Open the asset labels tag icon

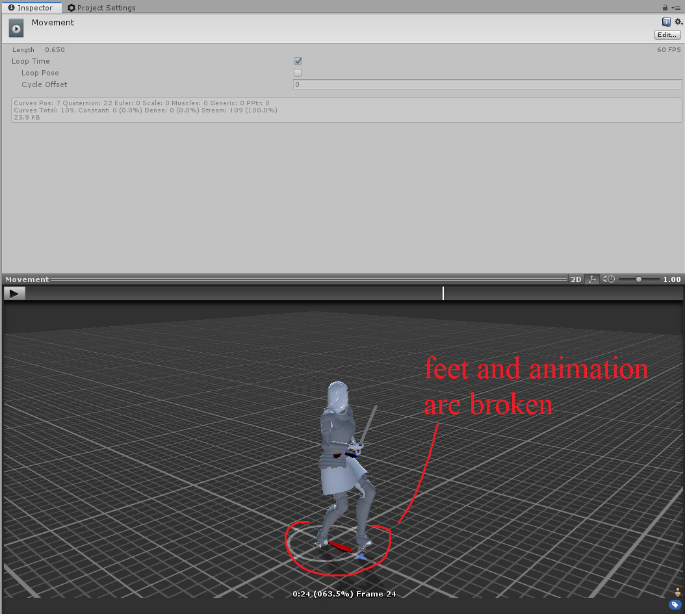675,604
